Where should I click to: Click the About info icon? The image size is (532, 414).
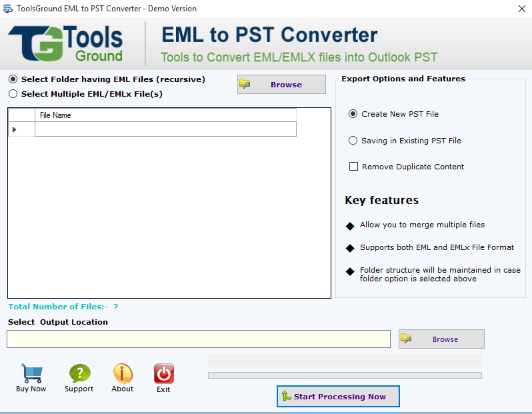click(123, 373)
